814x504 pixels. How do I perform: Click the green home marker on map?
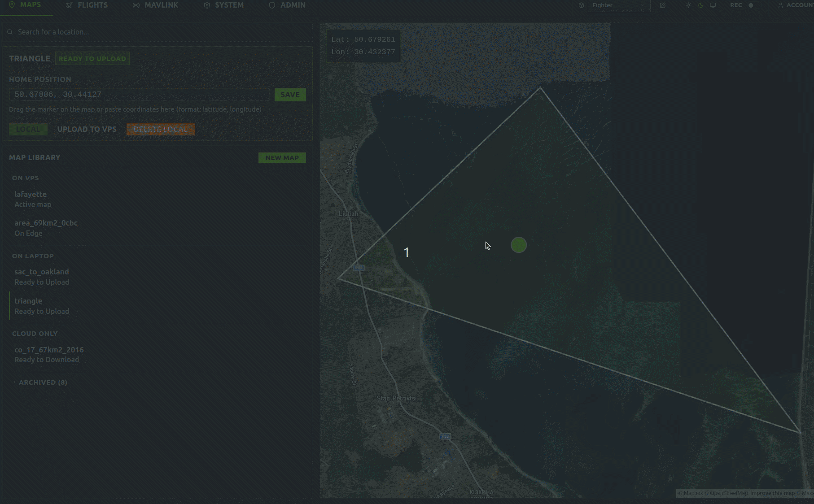(x=518, y=245)
